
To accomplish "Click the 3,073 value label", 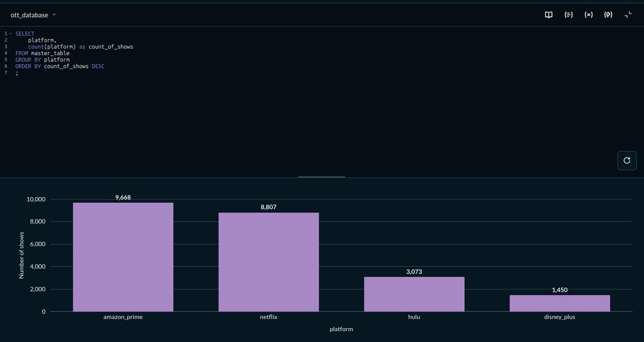I will click(x=414, y=272).
